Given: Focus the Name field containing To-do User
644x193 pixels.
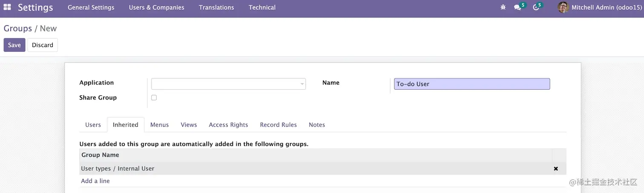Looking at the screenshot, I should pos(472,84).
